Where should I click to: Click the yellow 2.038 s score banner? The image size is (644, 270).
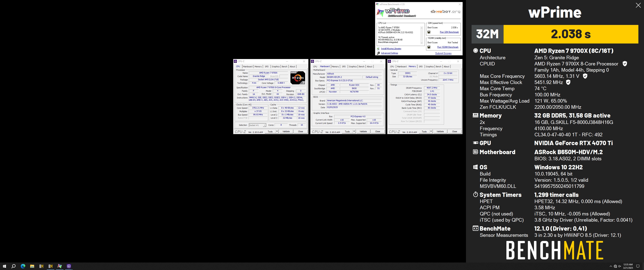[571, 34]
